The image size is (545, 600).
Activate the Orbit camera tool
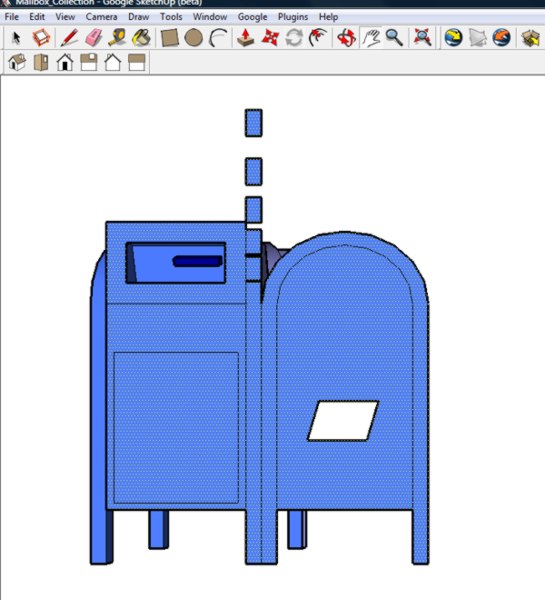(346, 38)
